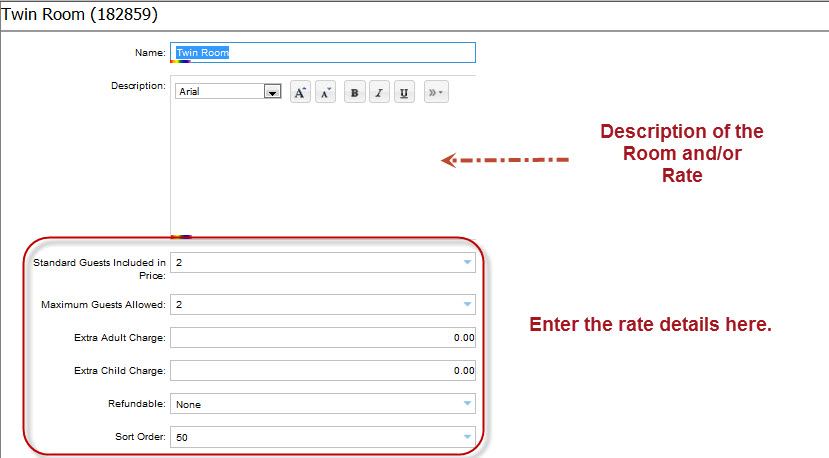Expand the more tools overflow button

(x=436, y=92)
